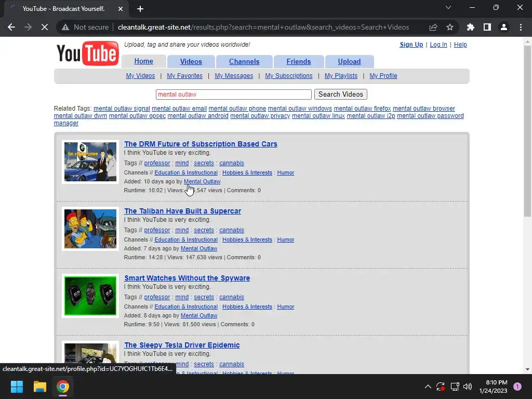Image resolution: width=532 pixels, height=399 pixels.
Task: Open Mental Outlaw uploader link under DRM video
Action: tap(202, 181)
